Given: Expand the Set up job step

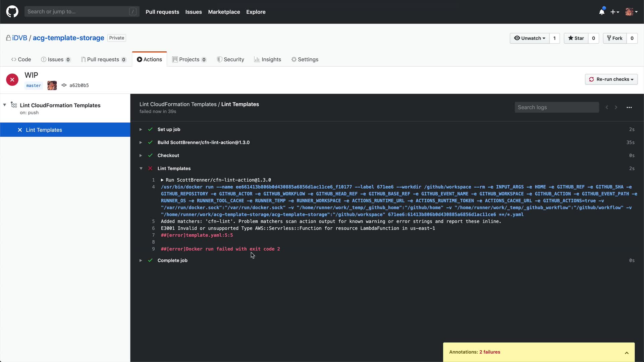Looking at the screenshot, I should pyautogui.click(x=141, y=129).
